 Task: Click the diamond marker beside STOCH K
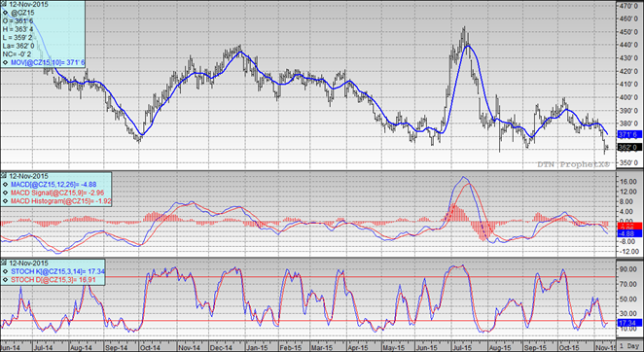tap(5, 271)
